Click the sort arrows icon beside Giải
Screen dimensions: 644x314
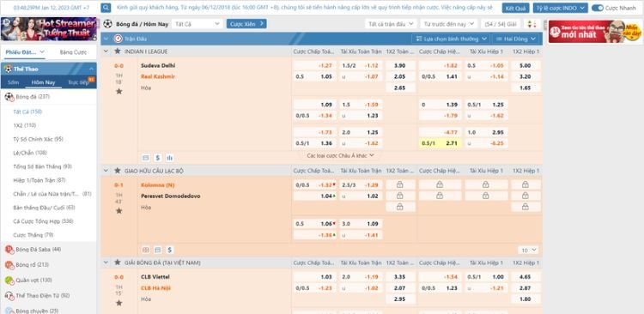[532, 24]
